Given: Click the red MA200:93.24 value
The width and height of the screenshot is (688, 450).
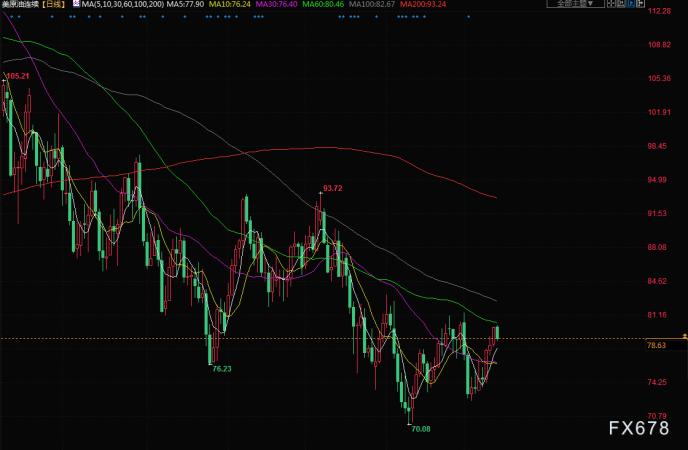Looking at the screenshot, I should (423, 4).
